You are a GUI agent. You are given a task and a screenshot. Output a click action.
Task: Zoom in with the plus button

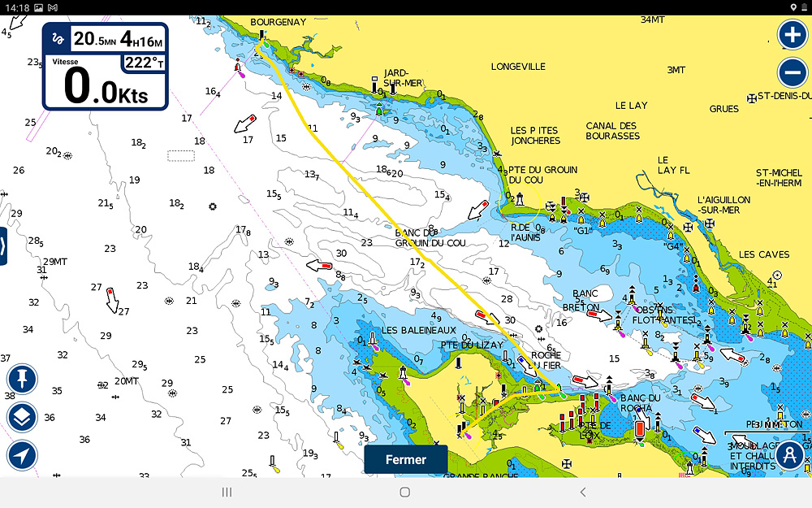(x=792, y=35)
